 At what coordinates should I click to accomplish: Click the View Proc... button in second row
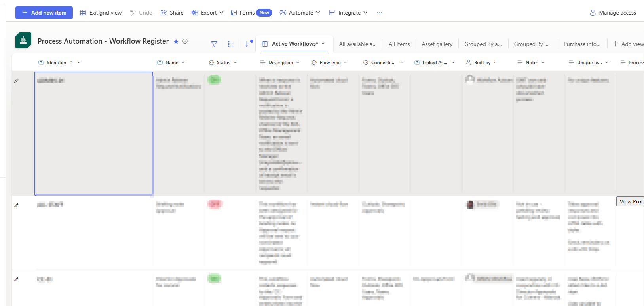tap(630, 201)
